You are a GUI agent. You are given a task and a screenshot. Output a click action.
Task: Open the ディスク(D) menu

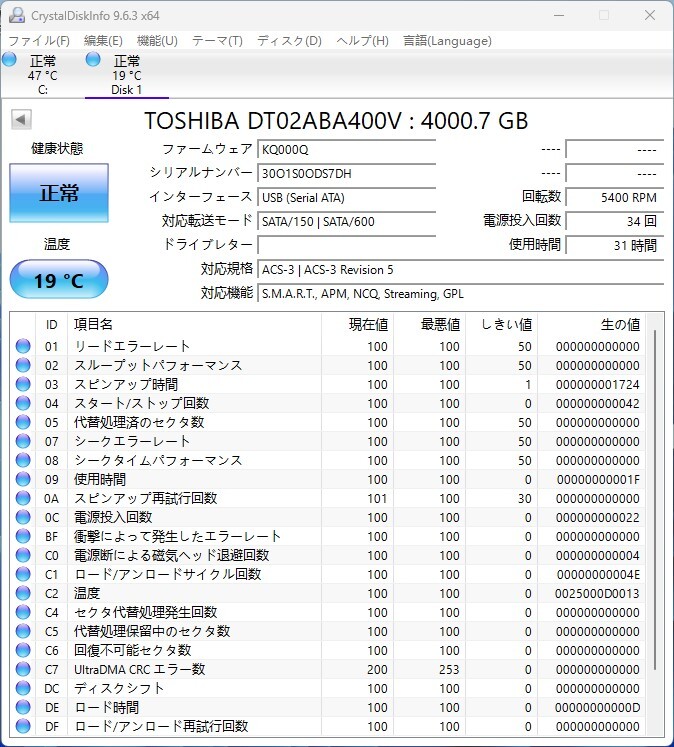290,41
